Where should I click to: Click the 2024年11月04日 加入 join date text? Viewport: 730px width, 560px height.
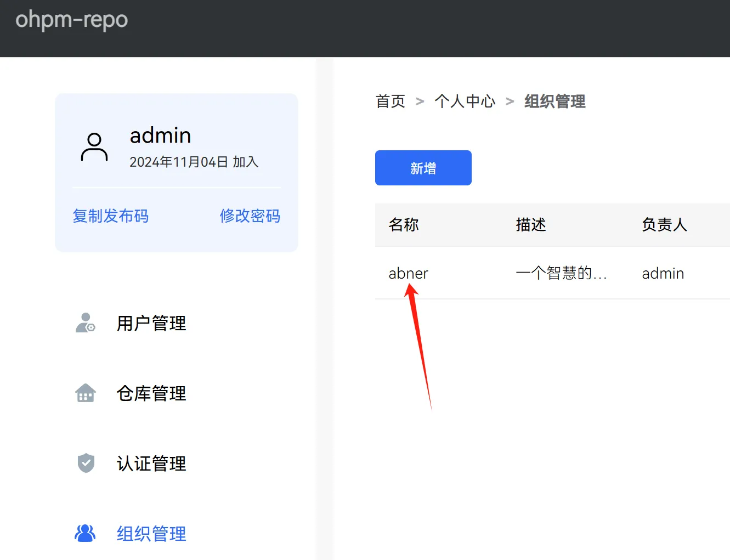(194, 162)
